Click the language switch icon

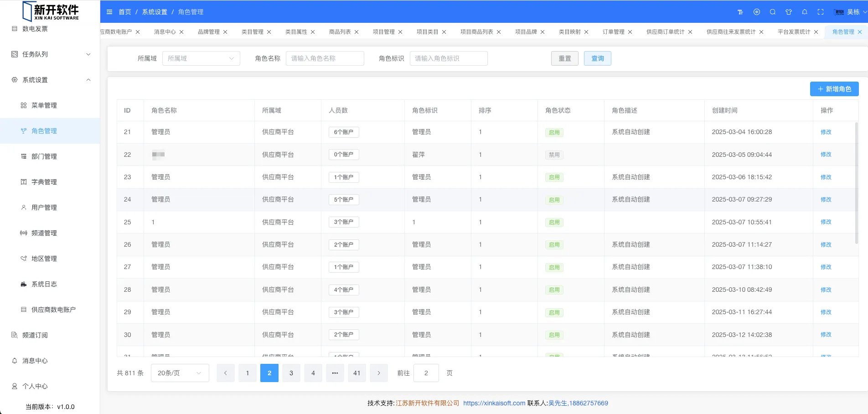pyautogui.click(x=757, y=12)
